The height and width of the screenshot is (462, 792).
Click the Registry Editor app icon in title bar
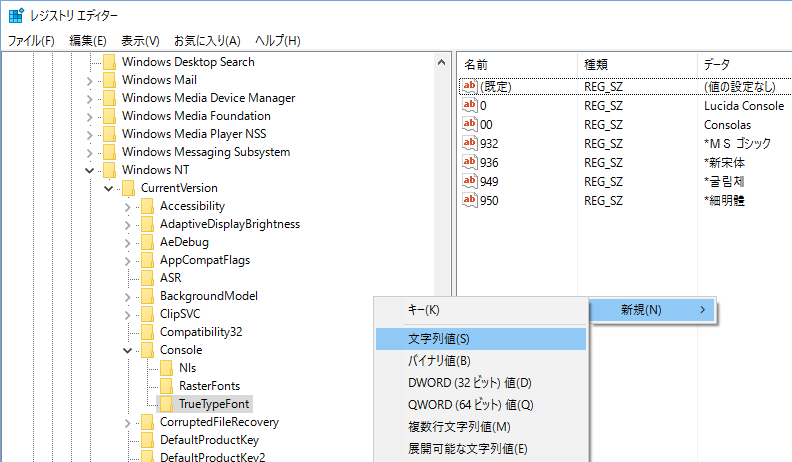(x=17, y=16)
